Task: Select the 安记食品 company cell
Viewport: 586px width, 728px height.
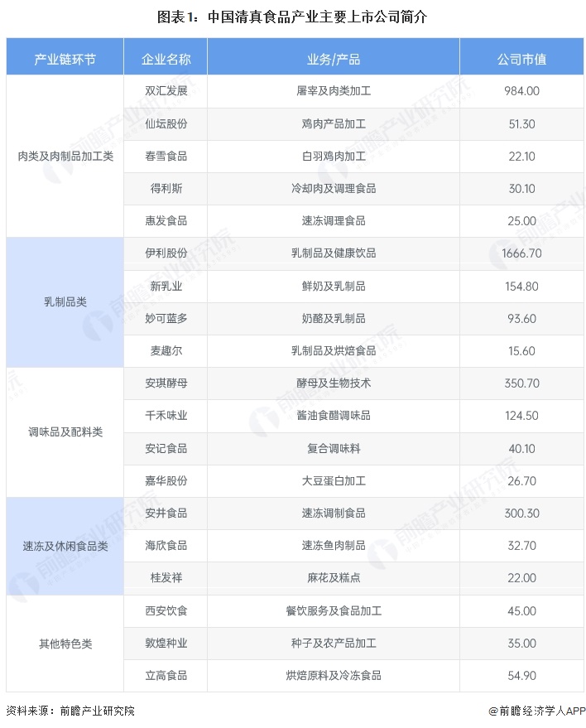Action: click(x=166, y=449)
